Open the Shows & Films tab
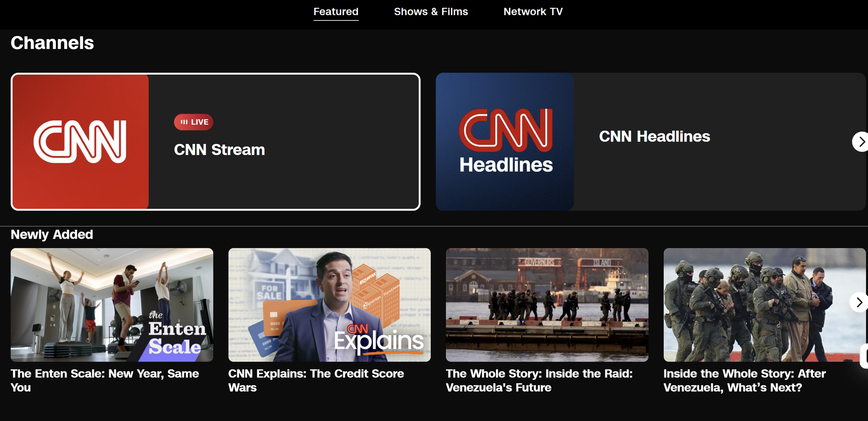This screenshot has width=868, height=421. click(x=431, y=12)
